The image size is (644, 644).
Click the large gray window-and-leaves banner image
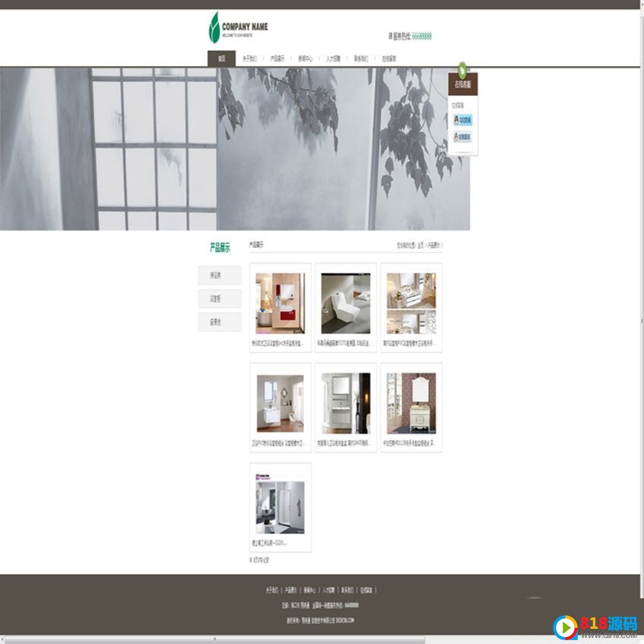(235, 149)
